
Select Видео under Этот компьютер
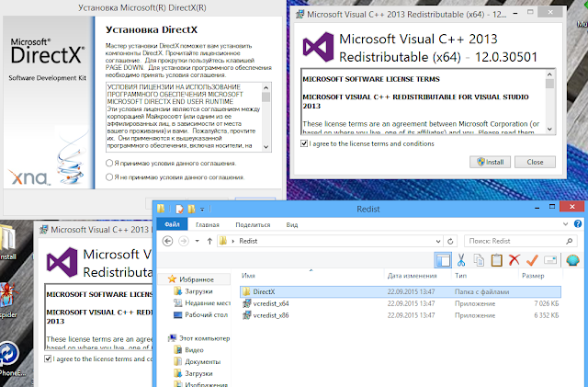[x=189, y=350]
